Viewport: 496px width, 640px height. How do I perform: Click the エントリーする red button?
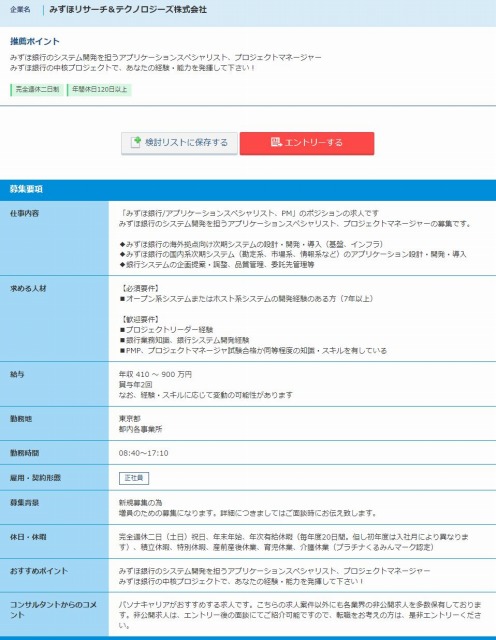[307, 143]
